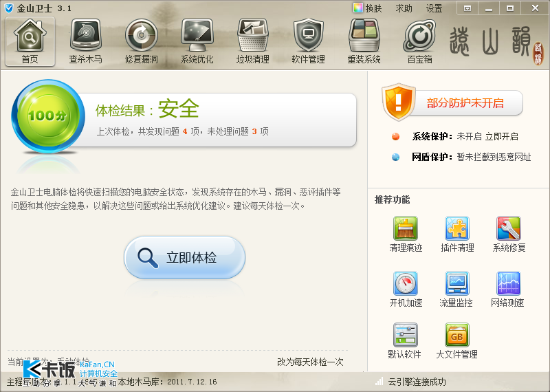Click the 换肤 skin color icon

[x=357, y=8]
